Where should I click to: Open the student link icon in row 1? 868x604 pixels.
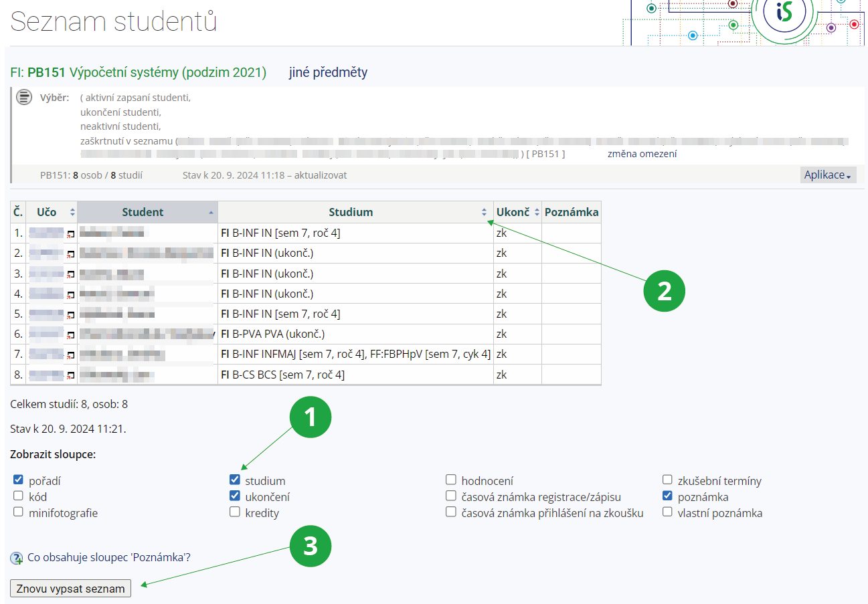point(70,234)
